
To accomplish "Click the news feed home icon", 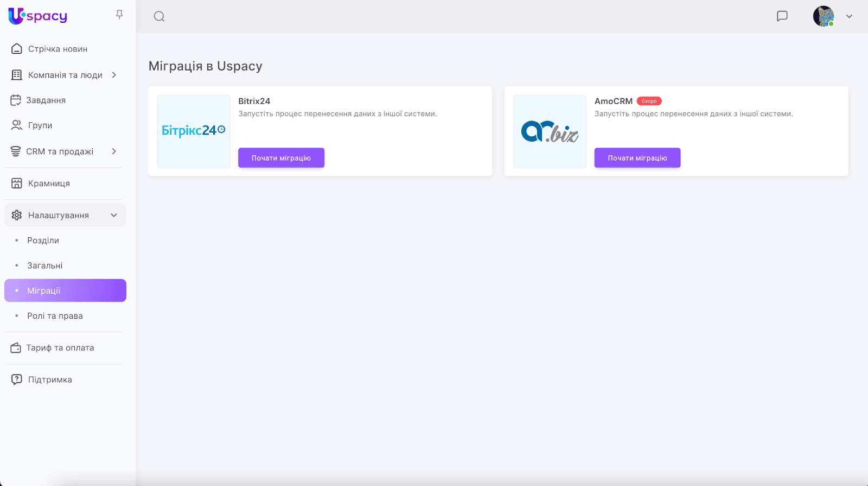I will point(17,49).
